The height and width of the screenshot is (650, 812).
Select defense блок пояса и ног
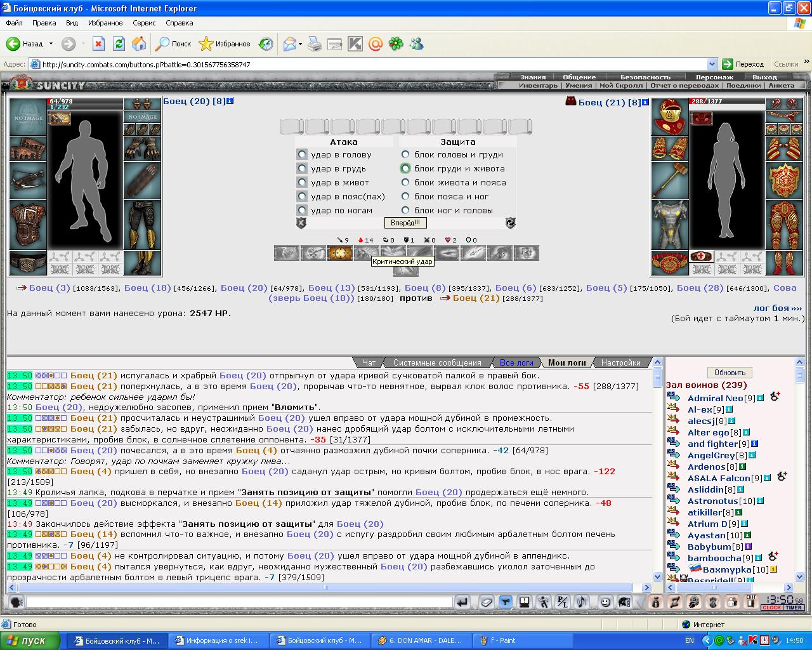click(x=405, y=196)
